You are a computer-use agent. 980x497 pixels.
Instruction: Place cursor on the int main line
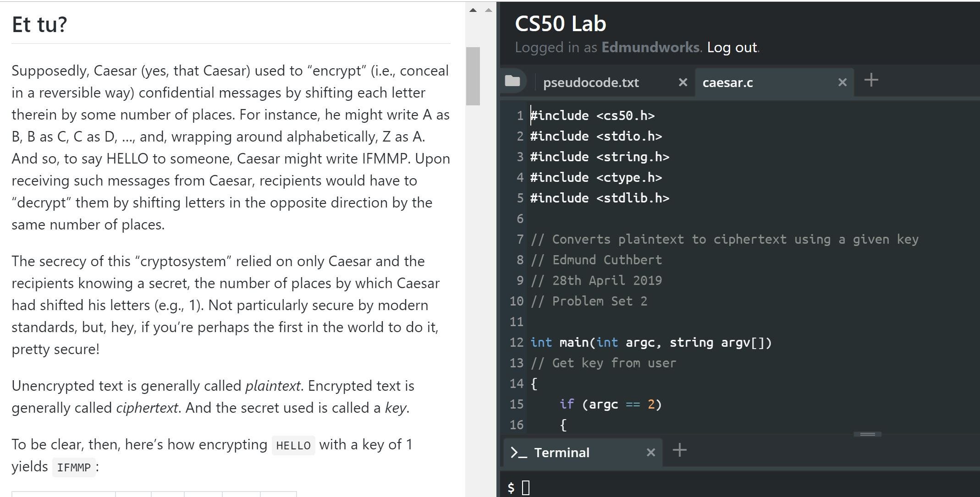[651, 342]
